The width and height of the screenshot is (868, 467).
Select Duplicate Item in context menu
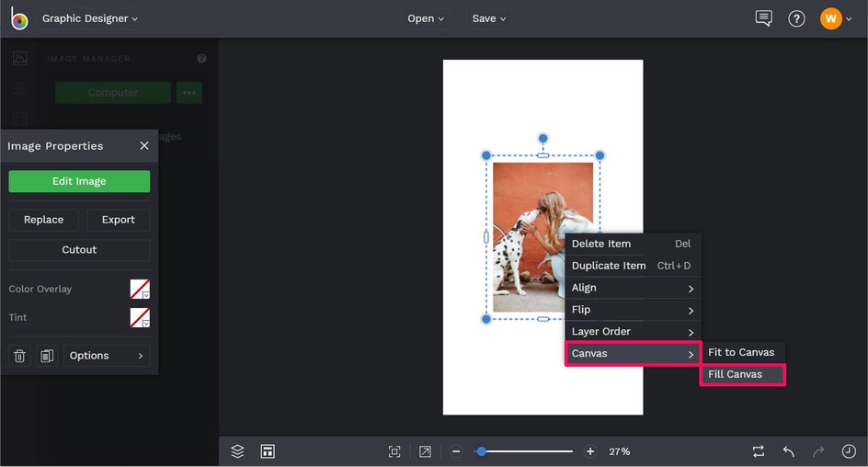click(633, 266)
